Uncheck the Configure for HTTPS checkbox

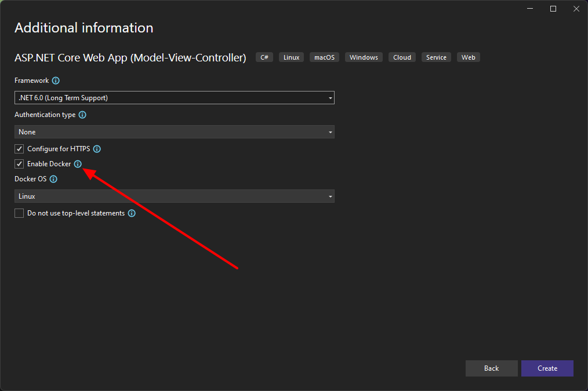(19, 149)
